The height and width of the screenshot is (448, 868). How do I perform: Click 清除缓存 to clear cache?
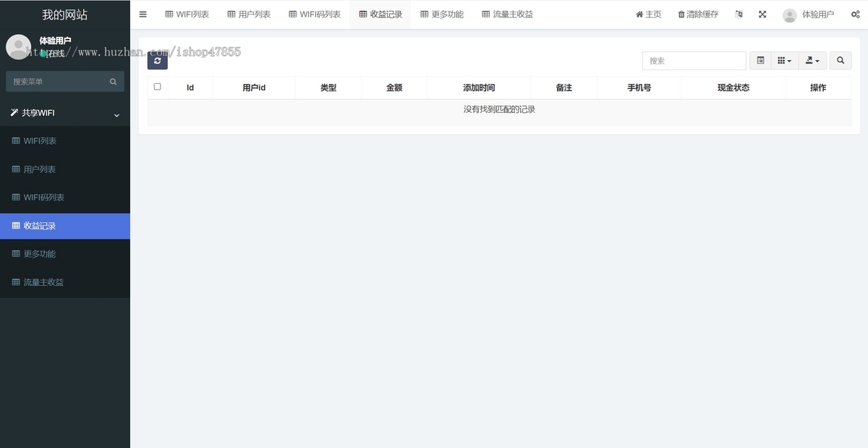[698, 14]
